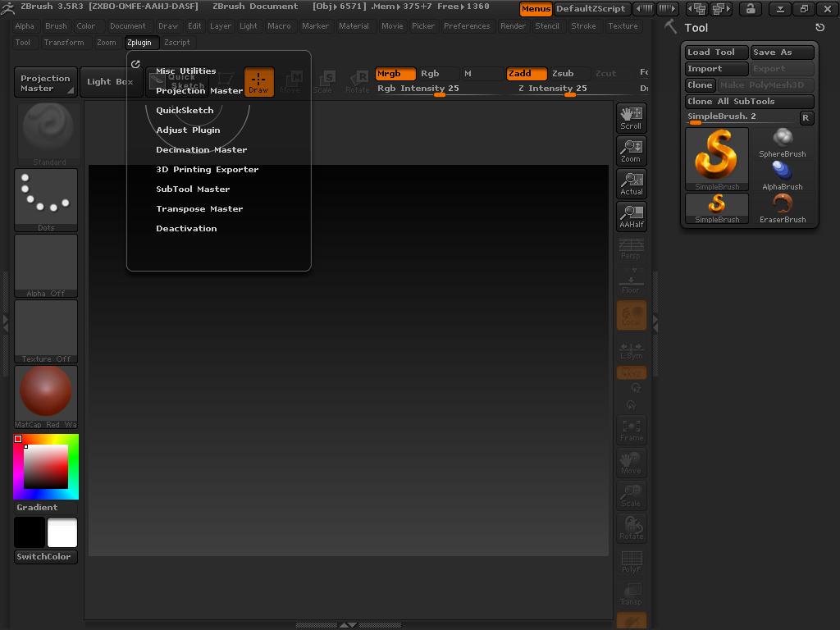The image size is (840, 630).
Task: Click the Zplugin menu refresh icon
Action: 135,64
